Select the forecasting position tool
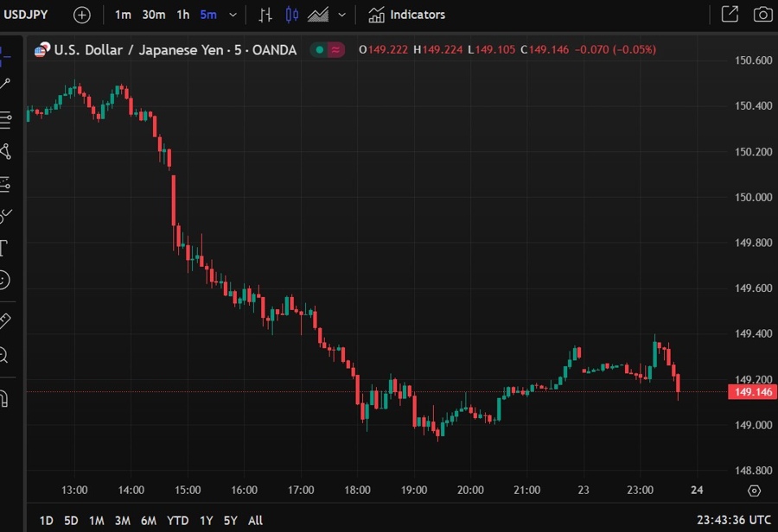Image resolution: width=778 pixels, height=532 pixels. [x=5, y=185]
